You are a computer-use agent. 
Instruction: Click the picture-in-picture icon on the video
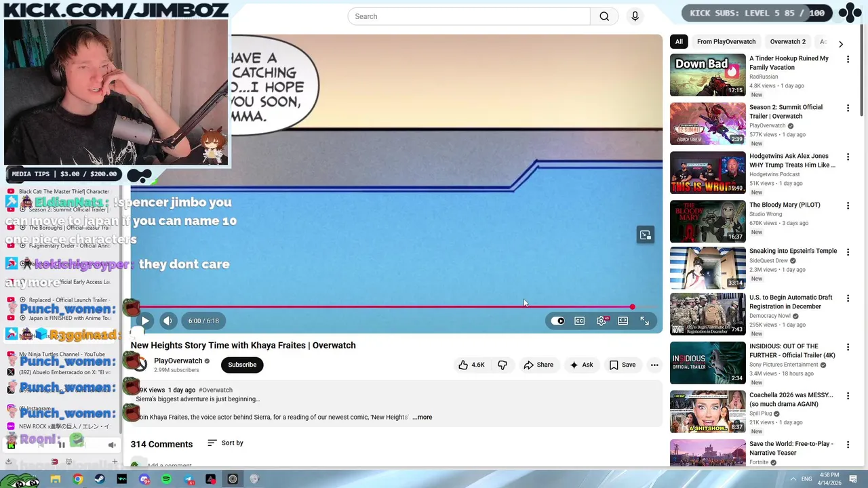click(x=646, y=235)
